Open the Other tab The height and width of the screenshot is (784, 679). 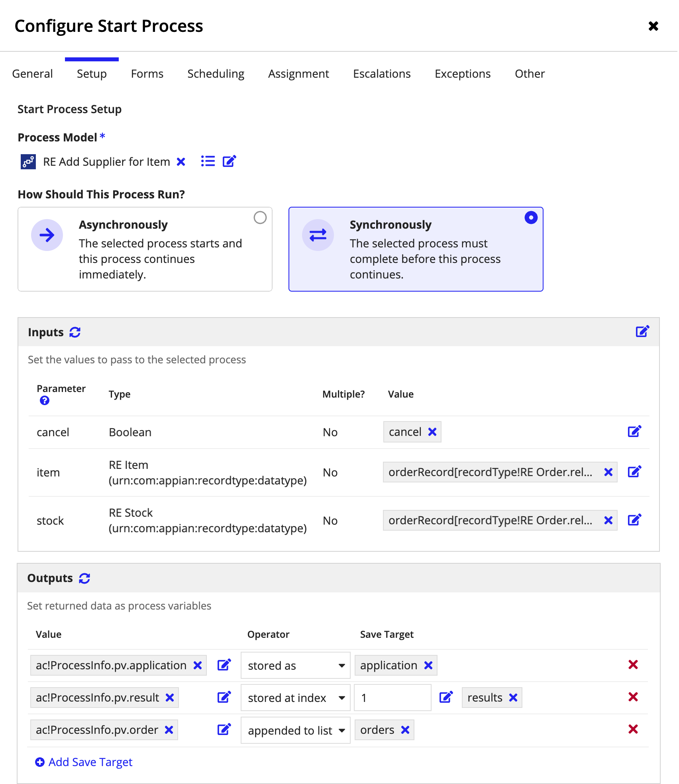(x=530, y=74)
